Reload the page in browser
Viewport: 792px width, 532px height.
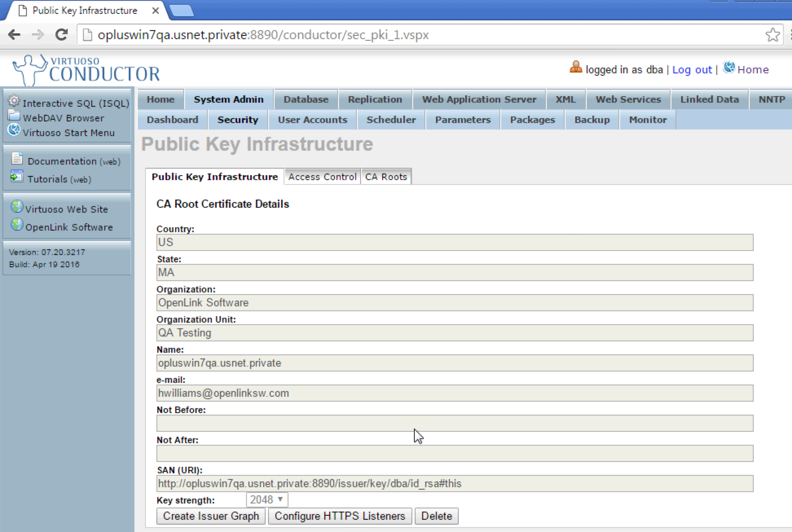[x=62, y=35]
